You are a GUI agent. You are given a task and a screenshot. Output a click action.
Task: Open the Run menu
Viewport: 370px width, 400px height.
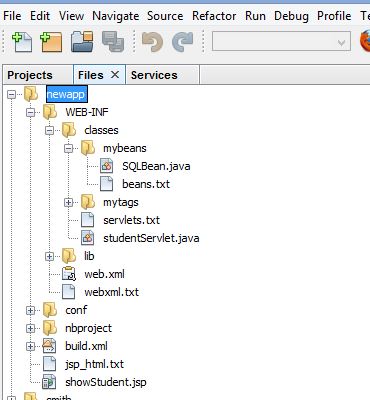pyautogui.click(x=255, y=16)
